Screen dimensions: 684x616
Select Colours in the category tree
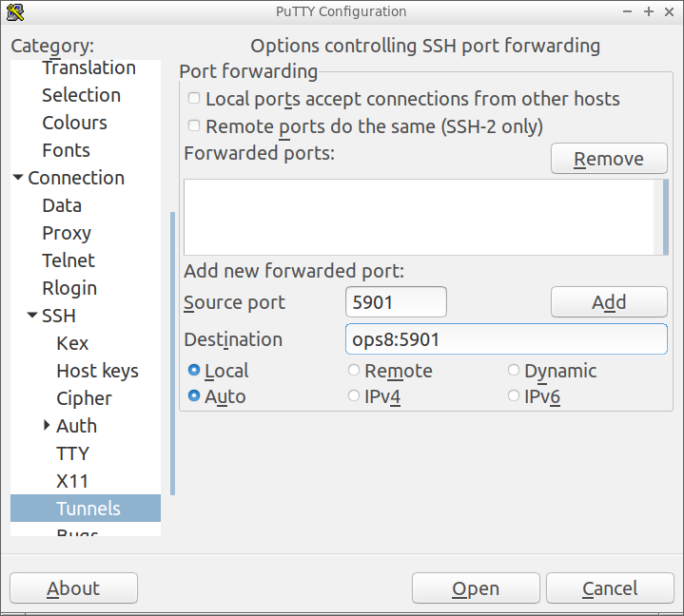tap(74, 123)
